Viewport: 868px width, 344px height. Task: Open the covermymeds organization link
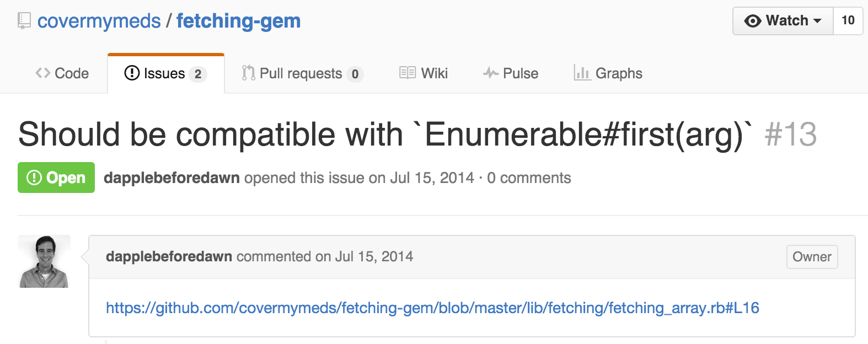click(99, 21)
